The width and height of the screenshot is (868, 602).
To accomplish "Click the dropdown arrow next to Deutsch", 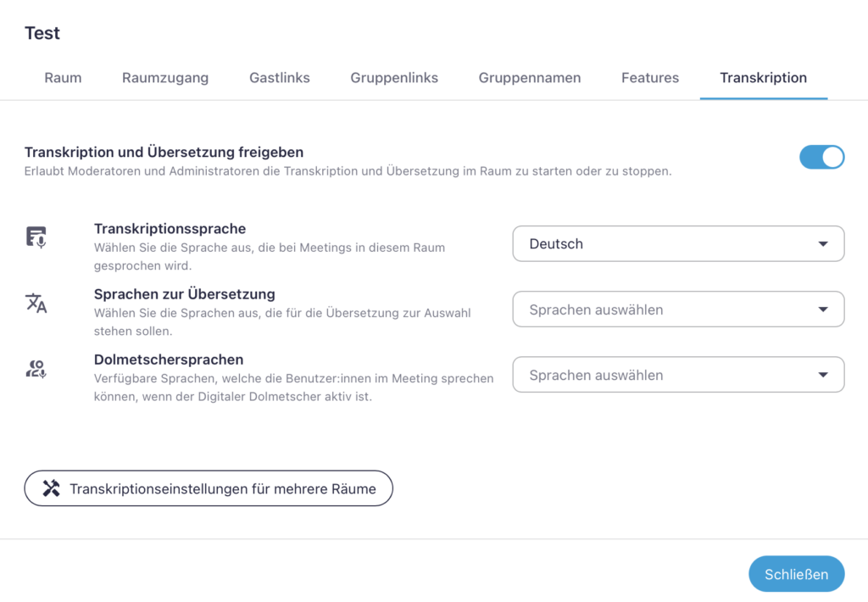I will pos(821,243).
